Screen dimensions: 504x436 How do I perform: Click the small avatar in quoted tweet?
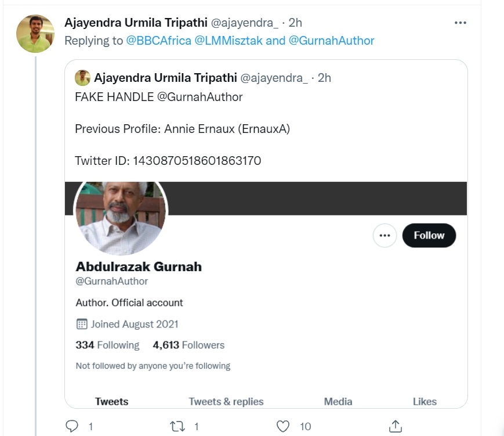pos(82,78)
